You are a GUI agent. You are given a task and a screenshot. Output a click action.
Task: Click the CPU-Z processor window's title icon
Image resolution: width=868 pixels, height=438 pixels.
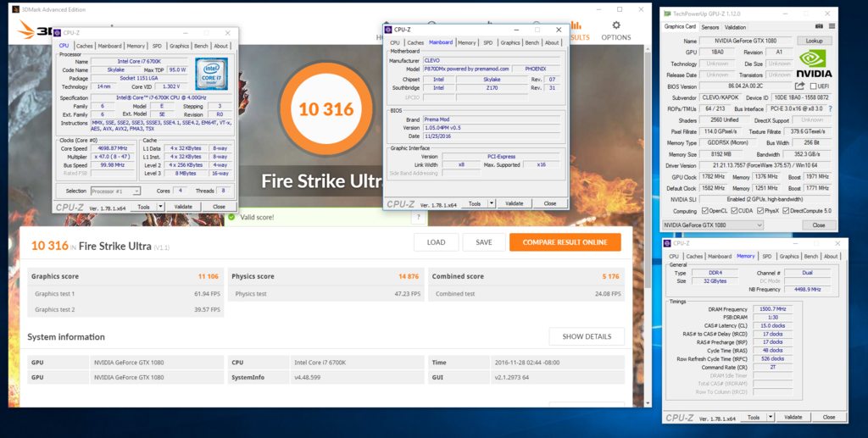click(x=58, y=33)
